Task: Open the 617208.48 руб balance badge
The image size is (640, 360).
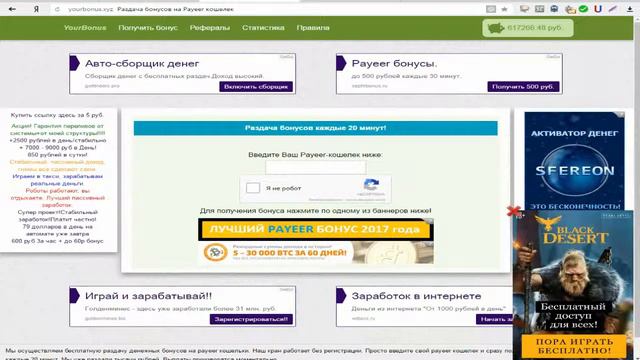Action: 528,28
